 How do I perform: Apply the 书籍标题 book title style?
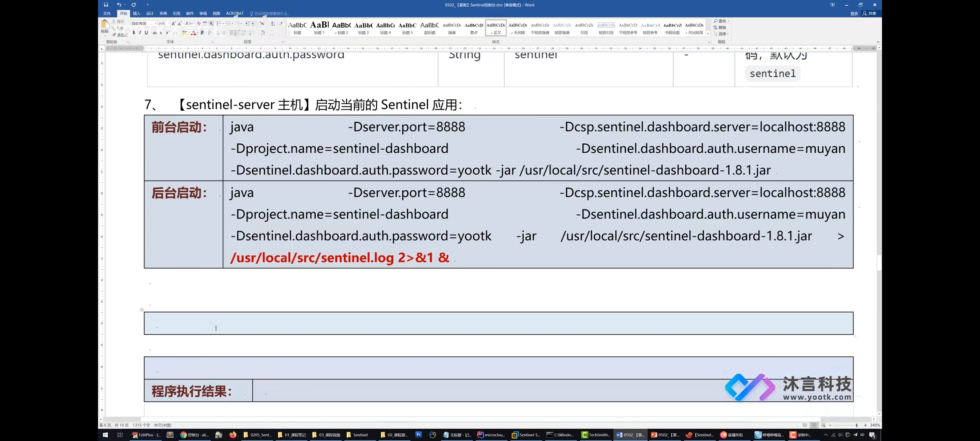(672, 28)
